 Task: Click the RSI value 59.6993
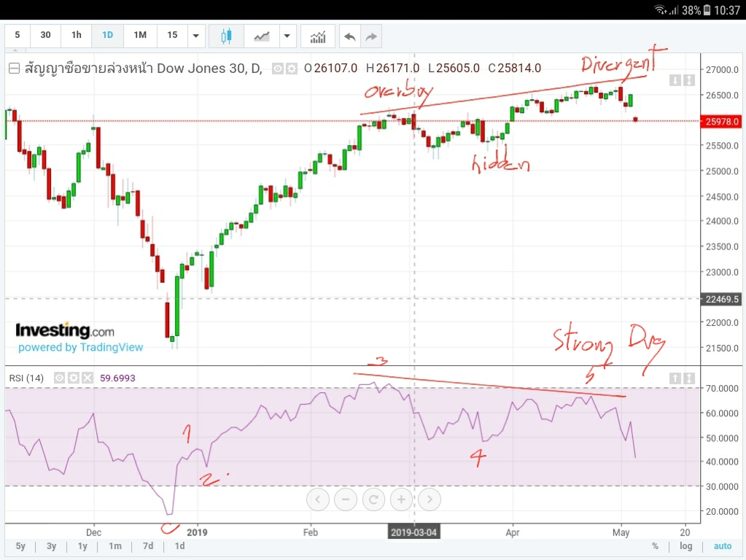117,378
